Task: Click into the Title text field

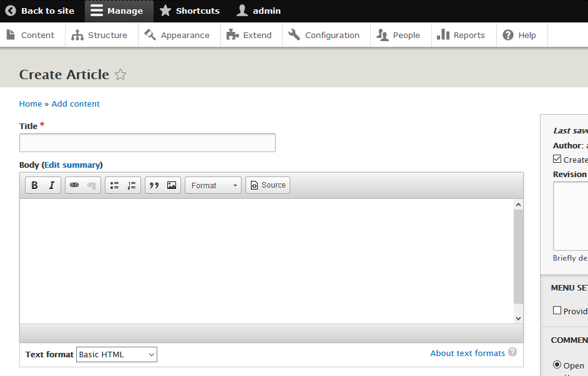Action: pyautogui.click(x=147, y=143)
